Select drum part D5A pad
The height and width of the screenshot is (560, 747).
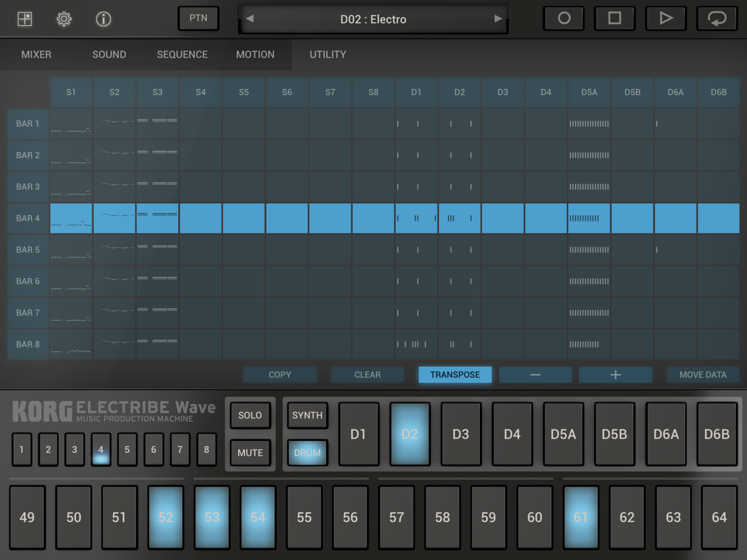563,434
